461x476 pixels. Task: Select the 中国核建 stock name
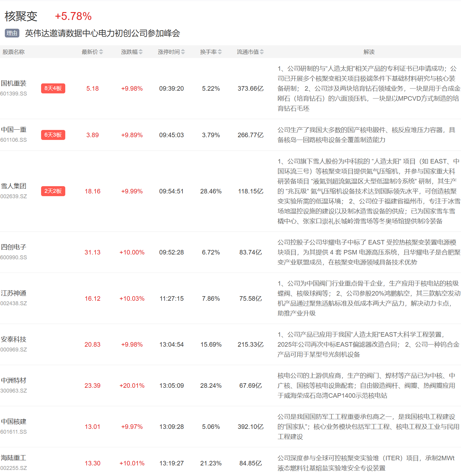pyautogui.click(x=14, y=422)
